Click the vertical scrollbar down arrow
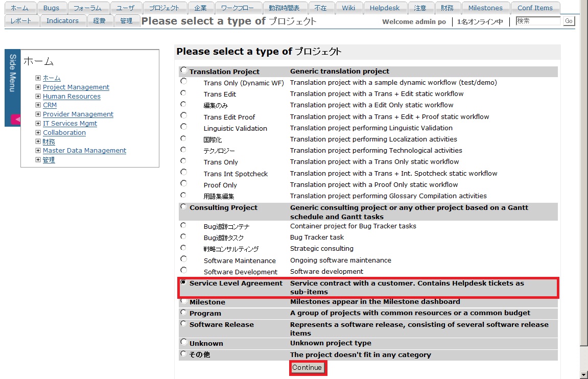Screen dimensions: 588x379 pos(583,374)
